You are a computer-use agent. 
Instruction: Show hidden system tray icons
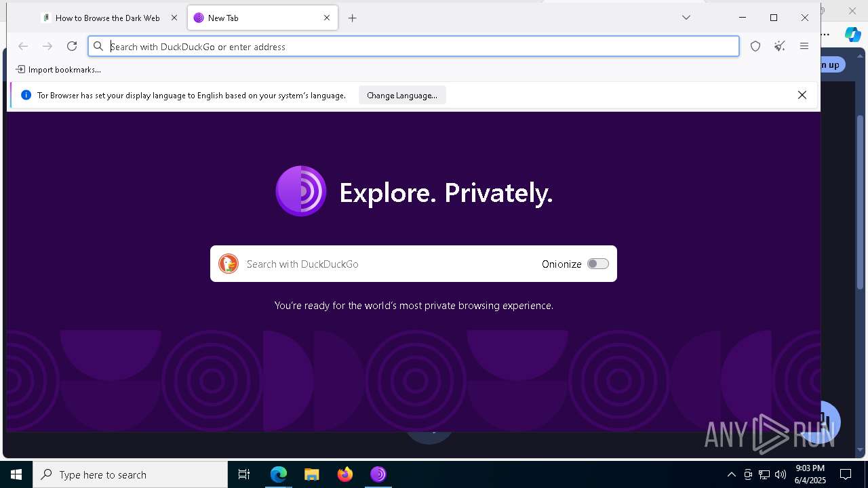tap(731, 474)
